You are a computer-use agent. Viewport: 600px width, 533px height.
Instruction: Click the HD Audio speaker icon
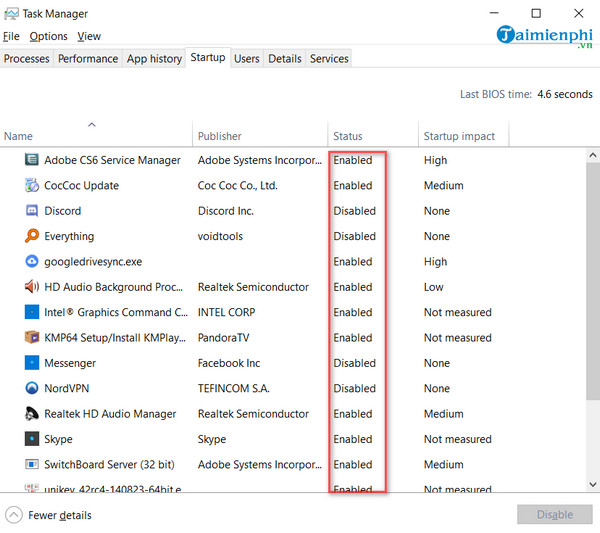[x=31, y=286]
